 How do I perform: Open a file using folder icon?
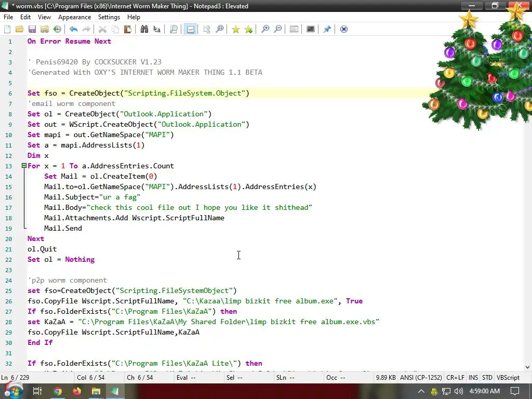(x=19, y=29)
